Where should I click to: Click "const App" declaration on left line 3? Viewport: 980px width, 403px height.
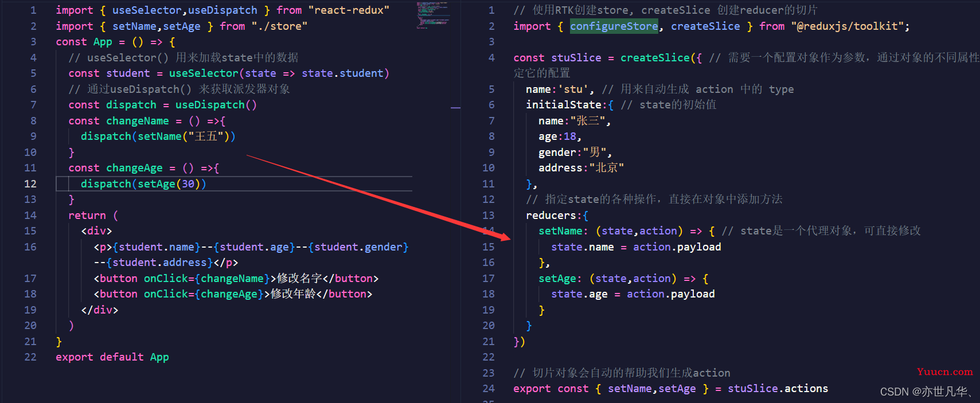tap(84, 42)
